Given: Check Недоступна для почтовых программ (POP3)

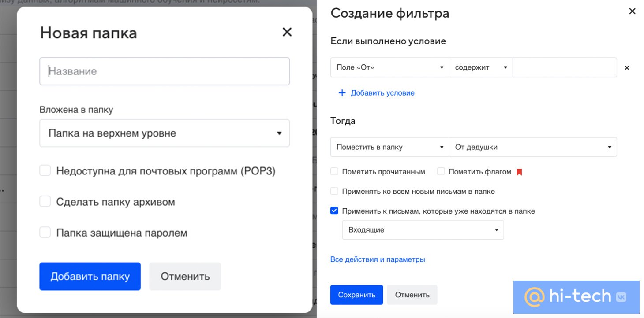Looking at the screenshot, I should tap(45, 170).
